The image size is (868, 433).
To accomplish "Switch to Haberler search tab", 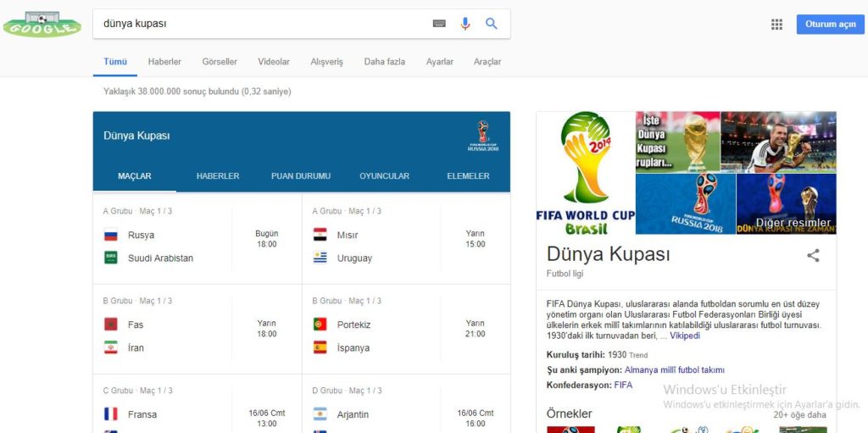I will coord(164,62).
